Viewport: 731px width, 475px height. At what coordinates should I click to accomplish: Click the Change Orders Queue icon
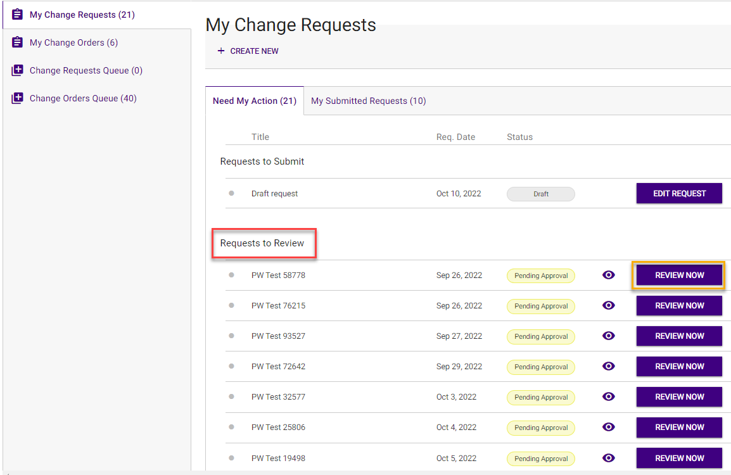tap(17, 99)
